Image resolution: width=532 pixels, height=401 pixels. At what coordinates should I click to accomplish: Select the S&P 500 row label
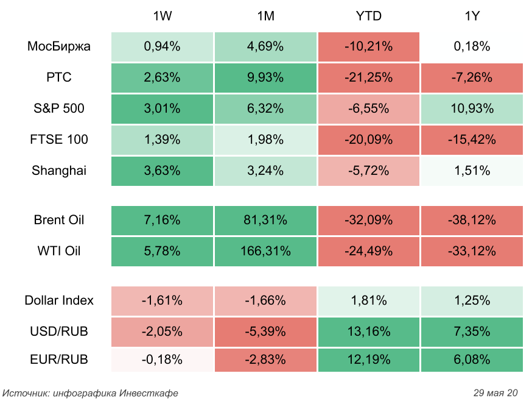[59, 109]
